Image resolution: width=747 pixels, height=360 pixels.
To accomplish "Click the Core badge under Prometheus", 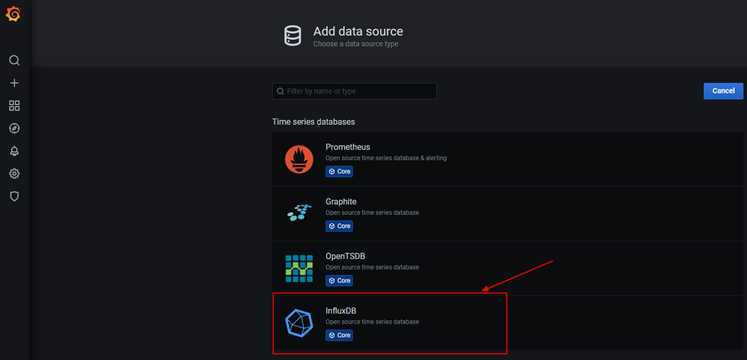I will [x=339, y=171].
